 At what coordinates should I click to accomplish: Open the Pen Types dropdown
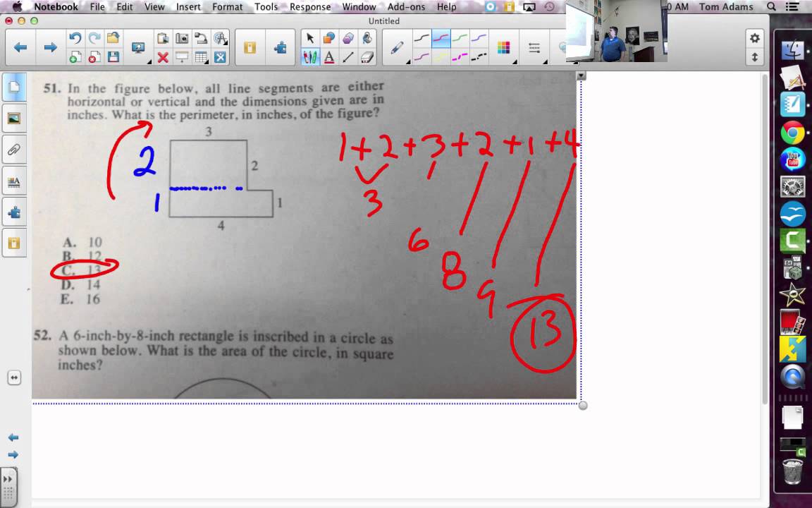tap(398, 48)
